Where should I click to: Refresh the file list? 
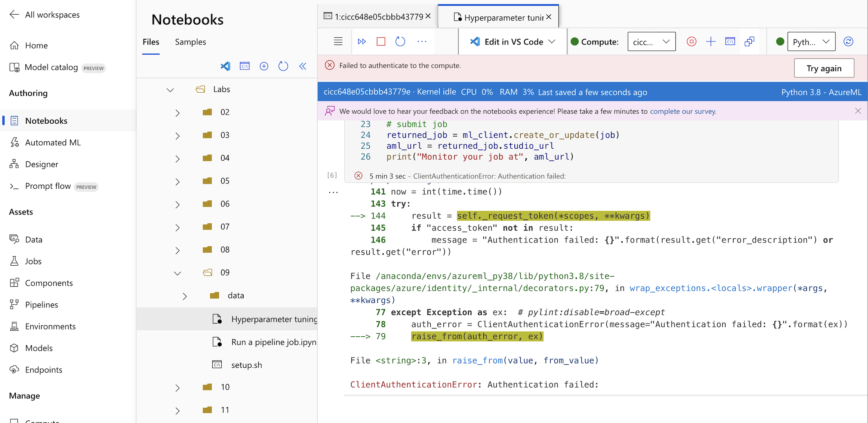[283, 66]
